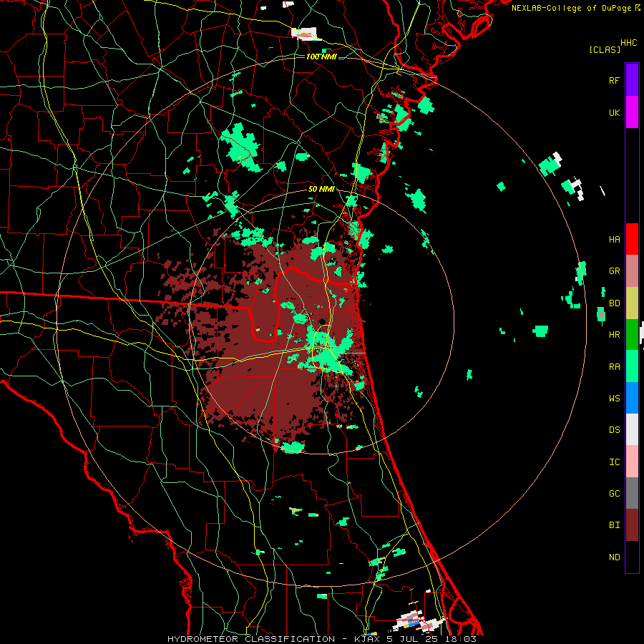The width and height of the screenshot is (644, 644).
Task: Select the GC gray legend swatch
Action: (632, 493)
